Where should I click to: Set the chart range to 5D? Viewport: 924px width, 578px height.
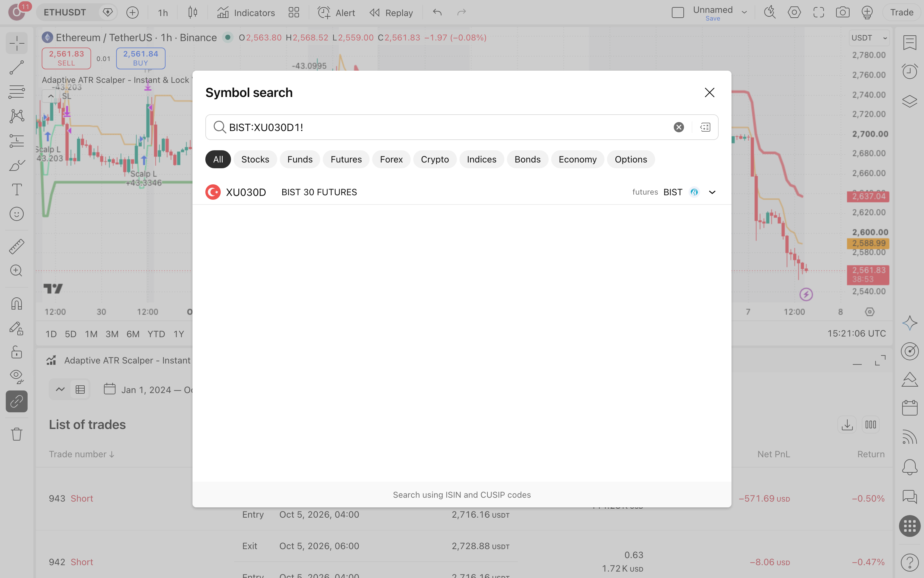tap(71, 334)
